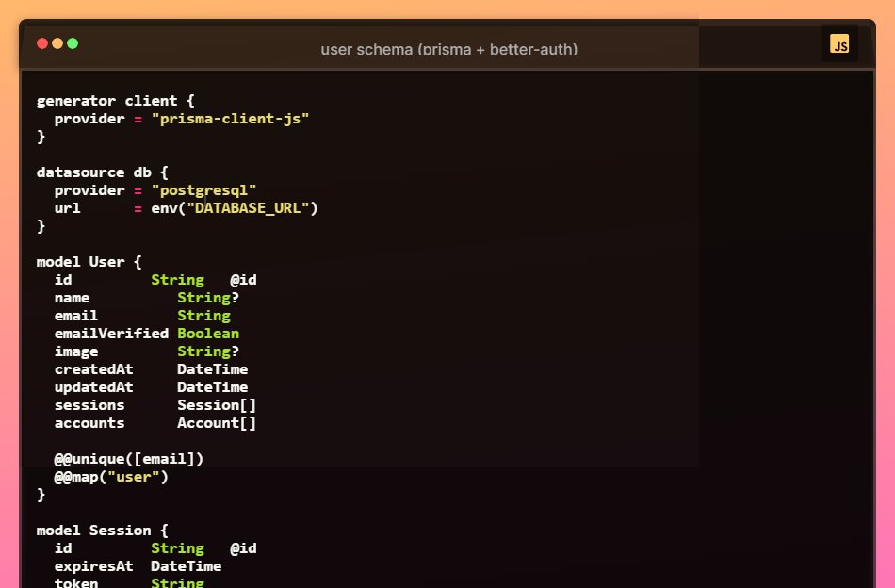Select the "prisma-client-js" string
895x588 pixels.
[x=230, y=119]
